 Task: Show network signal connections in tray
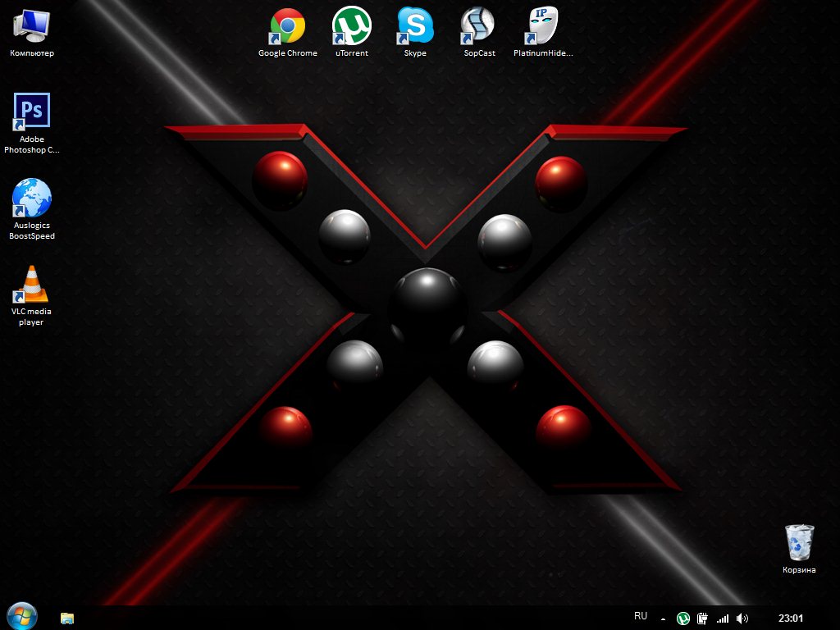coord(723,619)
